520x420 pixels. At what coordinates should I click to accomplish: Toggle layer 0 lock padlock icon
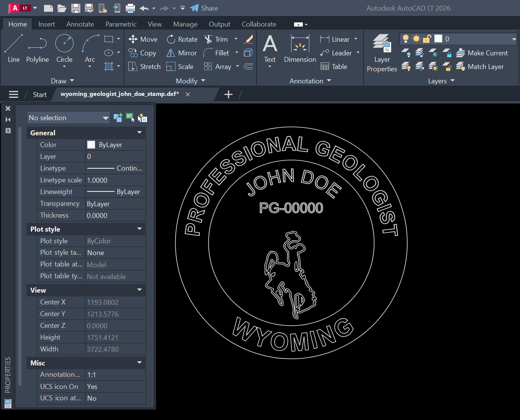[427, 39]
